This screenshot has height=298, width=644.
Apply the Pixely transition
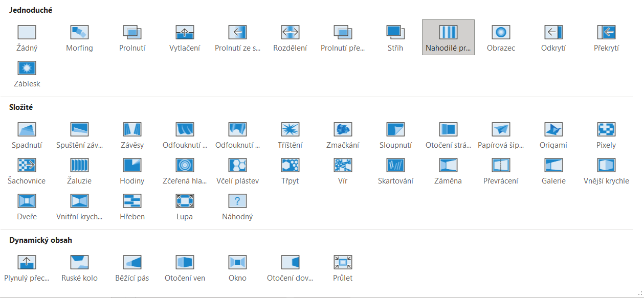point(606,134)
